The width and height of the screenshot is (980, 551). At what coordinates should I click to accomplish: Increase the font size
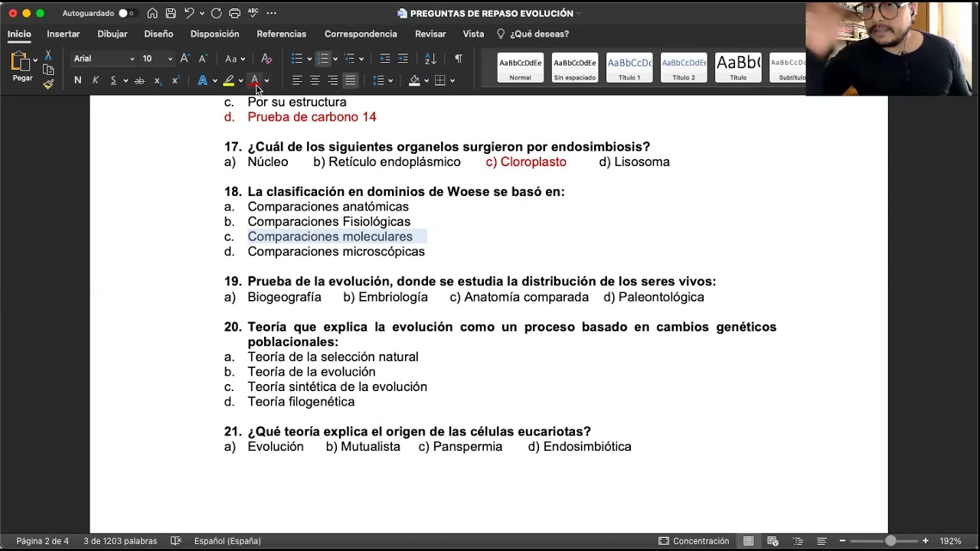(x=185, y=58)
